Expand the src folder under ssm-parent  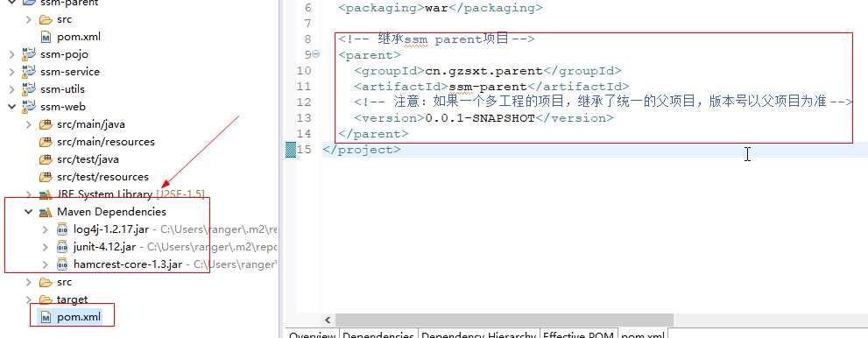(x=29, y=19)
